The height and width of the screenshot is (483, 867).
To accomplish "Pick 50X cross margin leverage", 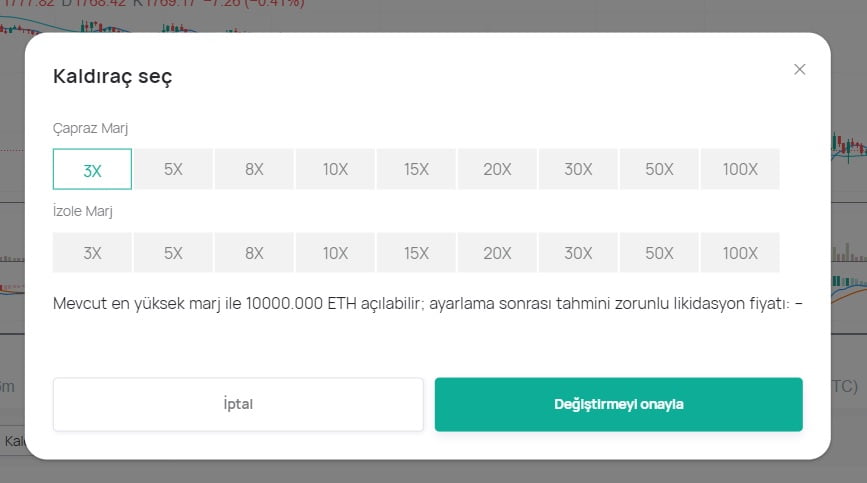I will 659,170.
